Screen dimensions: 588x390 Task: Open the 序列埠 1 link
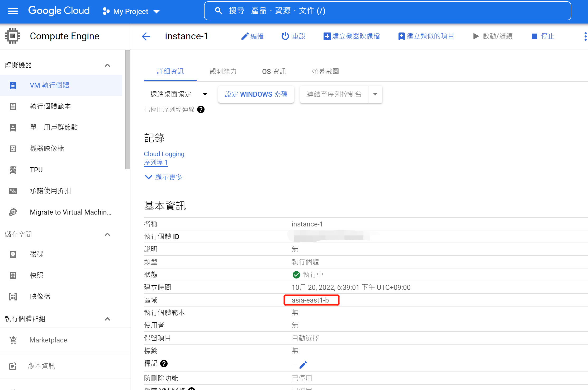[156, 162]
